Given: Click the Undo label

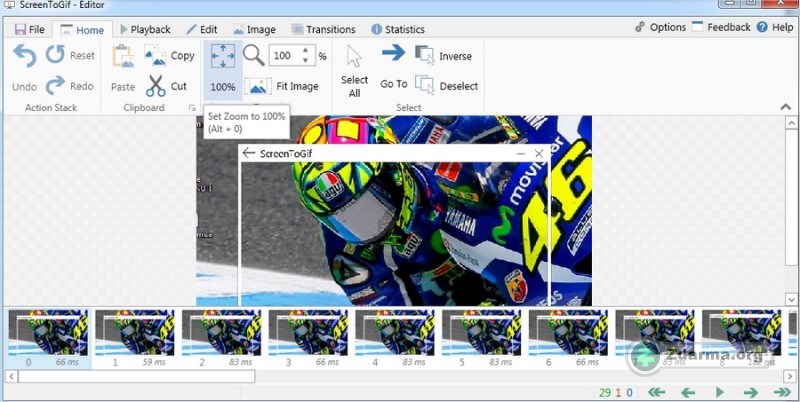Looking at the screenshot, I should 24,87.
